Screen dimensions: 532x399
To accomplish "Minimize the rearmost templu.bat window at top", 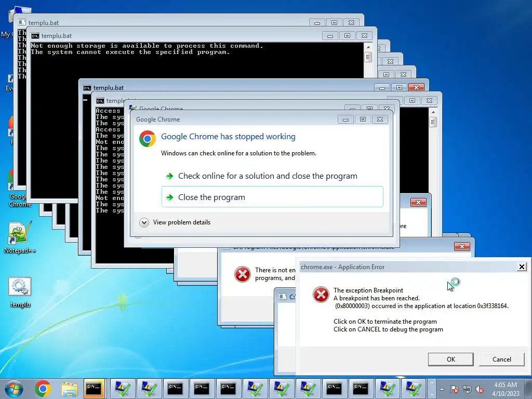I will click(317, 22).
